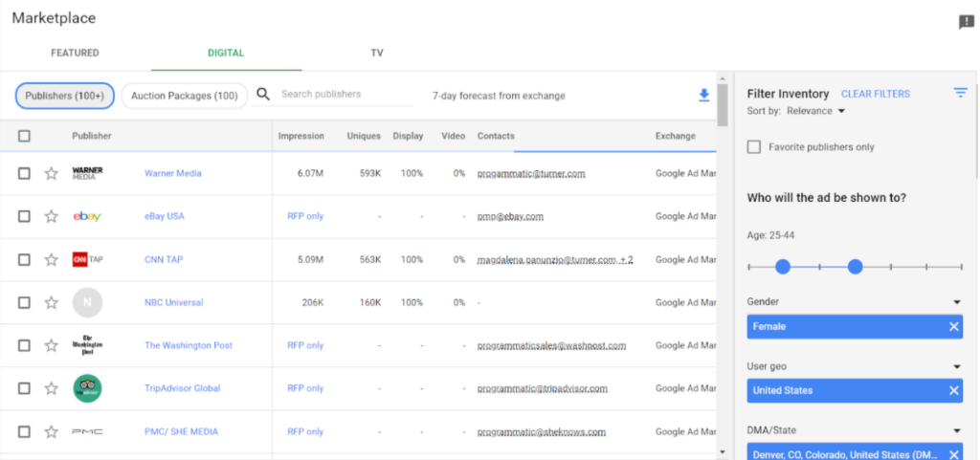The image size is (980, 460).
Task: Click the Warner Media logo
Action: click(x=87, y=173)
